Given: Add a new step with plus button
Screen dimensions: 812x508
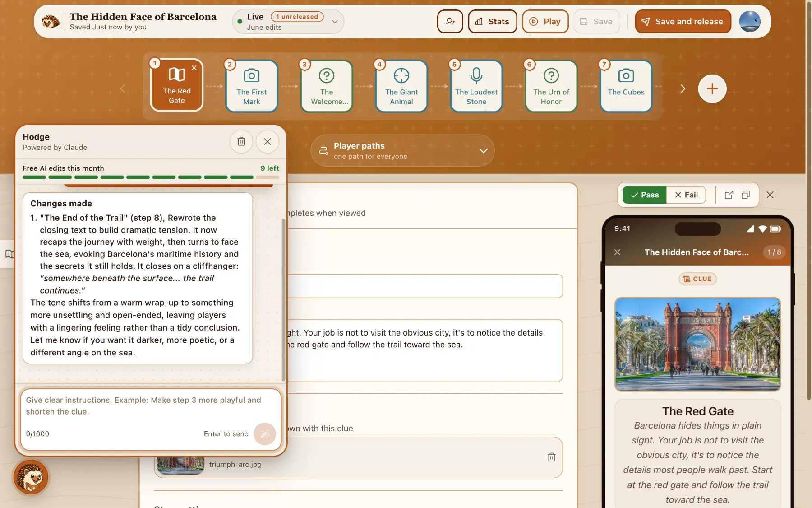Looking at the screenshot, I should point(712,89).
